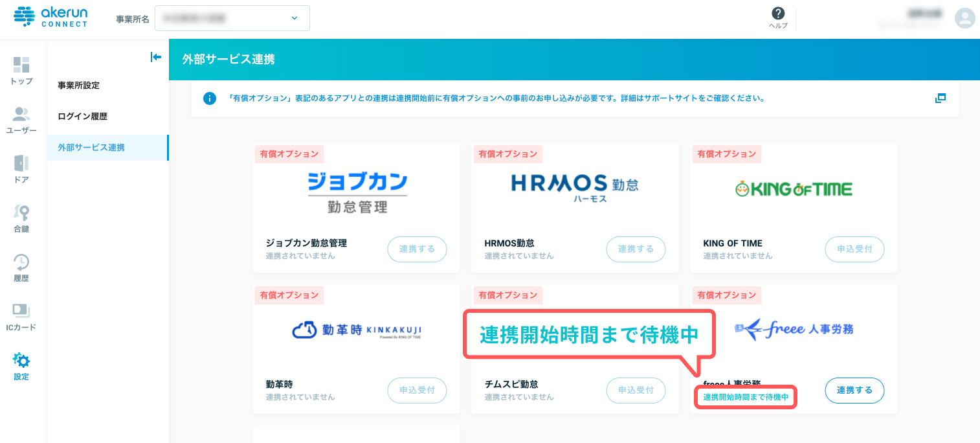Screen dimensions: 980x443
Task: Click the チムスピ勤怠 card title
Action: 511,385
